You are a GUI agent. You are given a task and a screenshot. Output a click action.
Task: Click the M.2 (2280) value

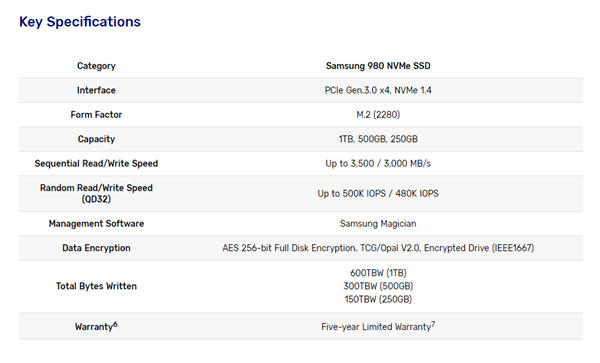(378, 115)
